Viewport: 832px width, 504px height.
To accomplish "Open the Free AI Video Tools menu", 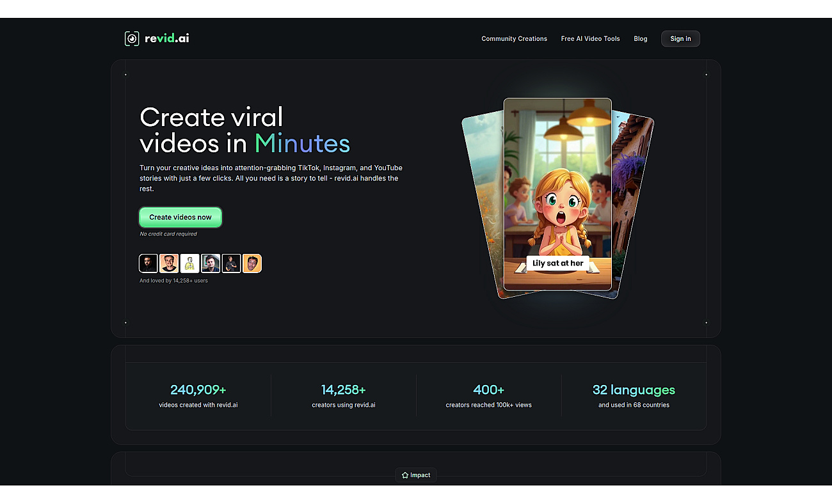I will point(590,39).
